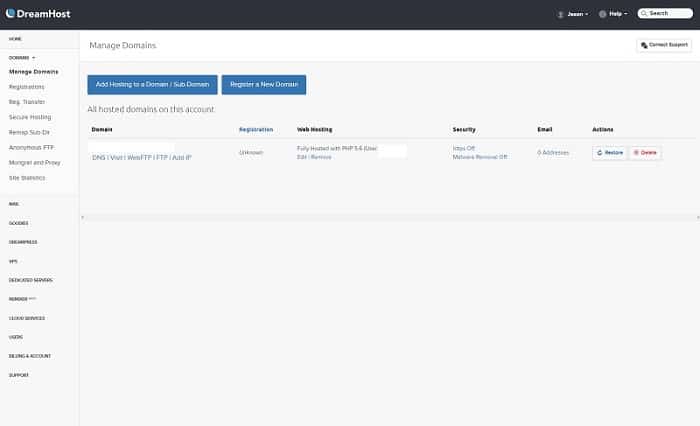Click the Search input field

click(665, 13)
